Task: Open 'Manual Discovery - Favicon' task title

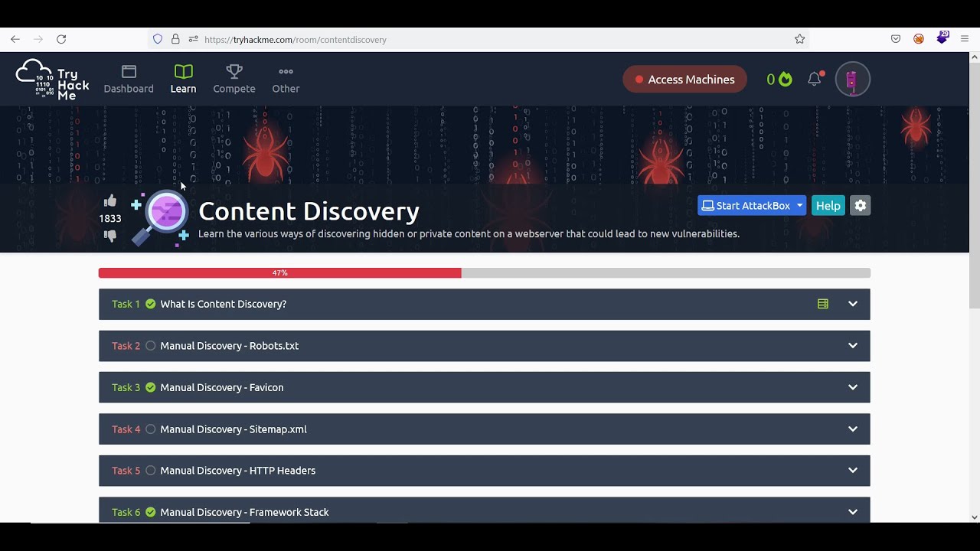Action: tap(222, 387)
